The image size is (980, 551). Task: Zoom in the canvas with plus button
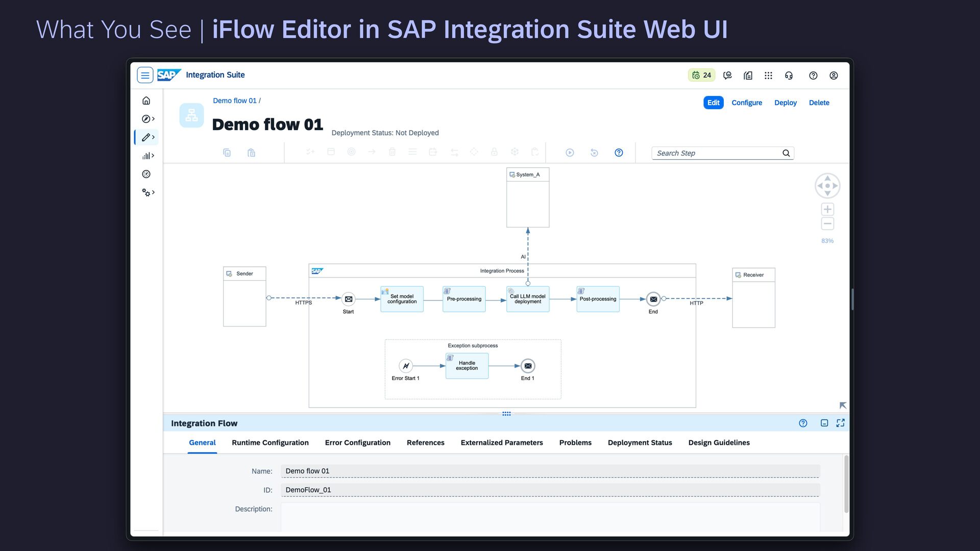coord(827,209)
